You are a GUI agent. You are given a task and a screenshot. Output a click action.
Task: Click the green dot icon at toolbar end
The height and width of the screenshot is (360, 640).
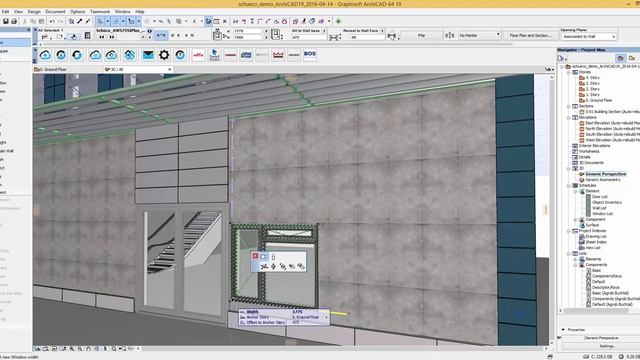[x=338, y=21]
